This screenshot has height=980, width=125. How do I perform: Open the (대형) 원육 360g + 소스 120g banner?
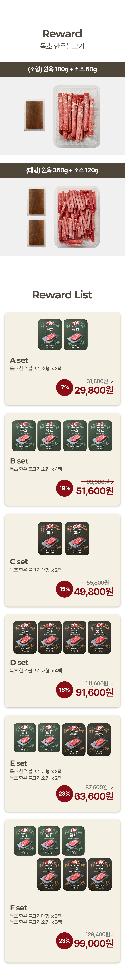point(62,170)
